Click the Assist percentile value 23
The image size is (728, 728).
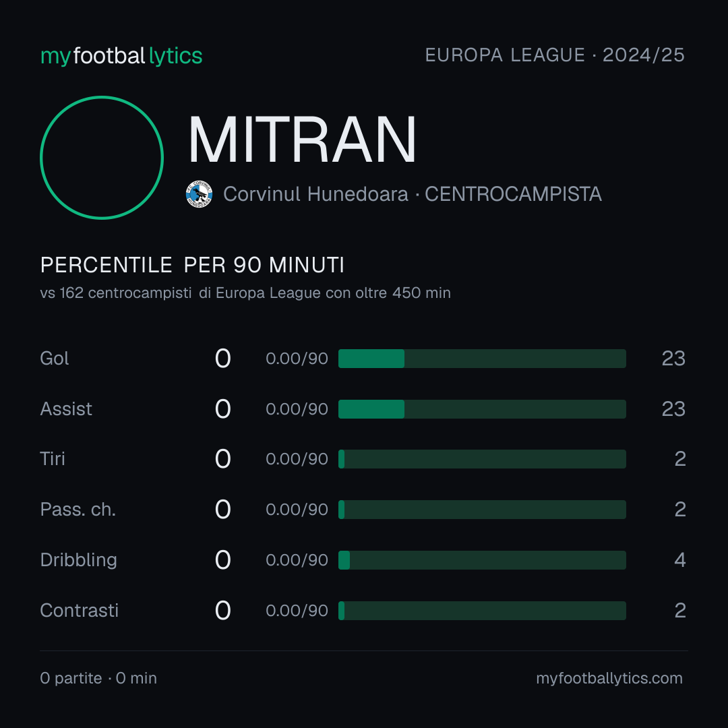point(673,409)
